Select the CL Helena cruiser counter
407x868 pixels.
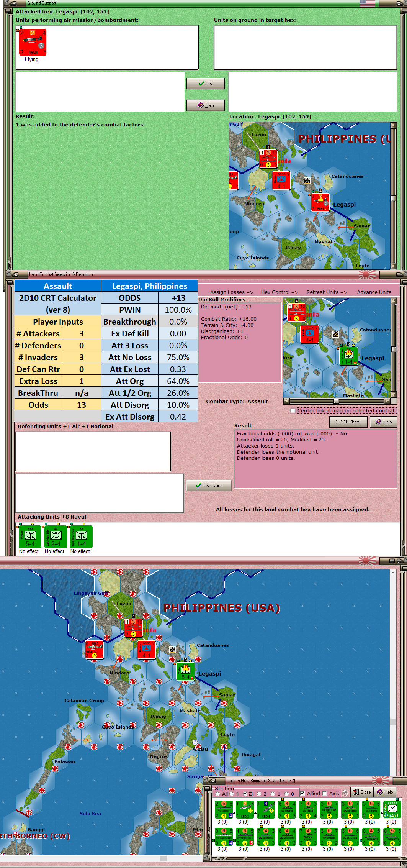371,809
